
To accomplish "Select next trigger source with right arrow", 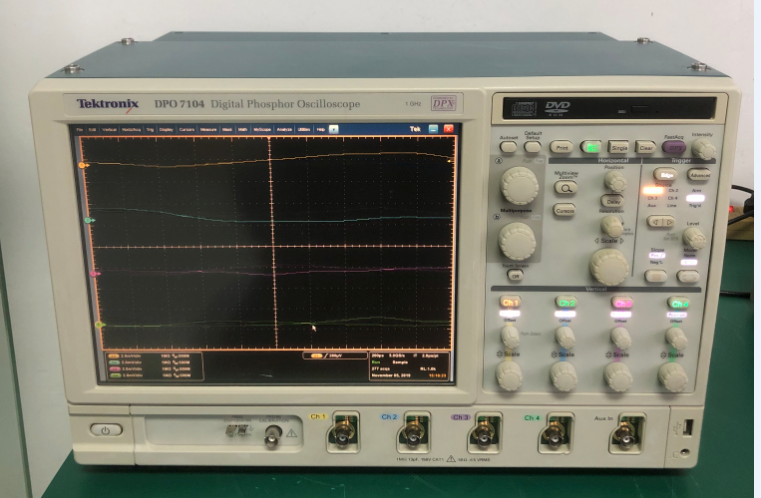I will pyautogui.click(x=668, y=222).
